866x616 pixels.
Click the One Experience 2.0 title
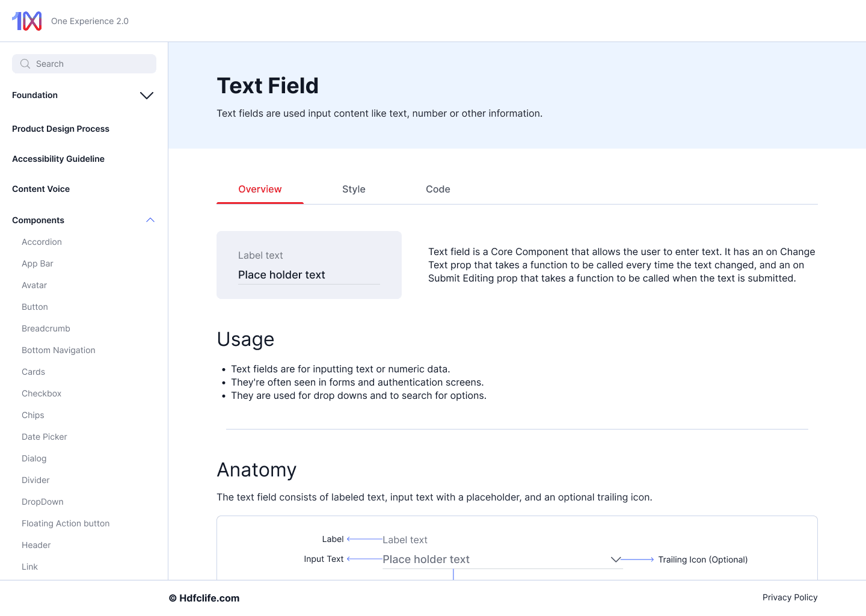[x=90, y=21]
